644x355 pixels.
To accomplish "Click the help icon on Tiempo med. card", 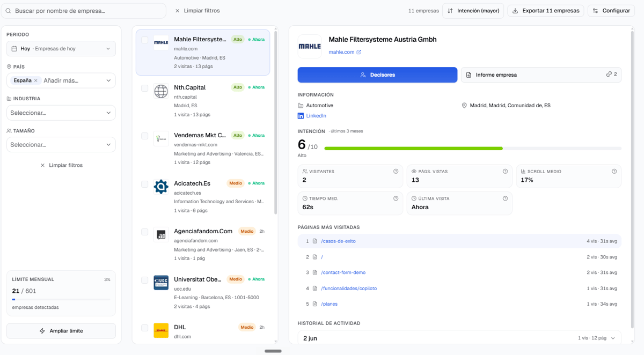I will point(396,198).
